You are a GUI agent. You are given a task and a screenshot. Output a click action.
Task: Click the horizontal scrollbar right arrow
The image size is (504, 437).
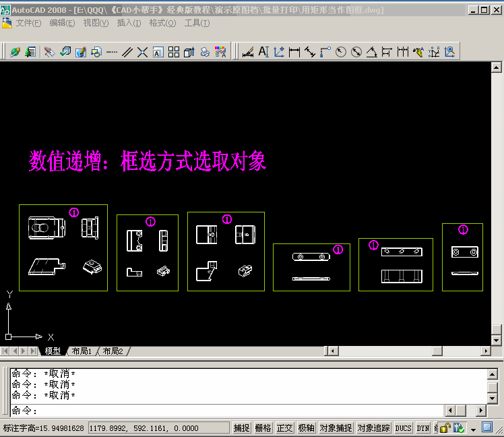click(486, 351)
